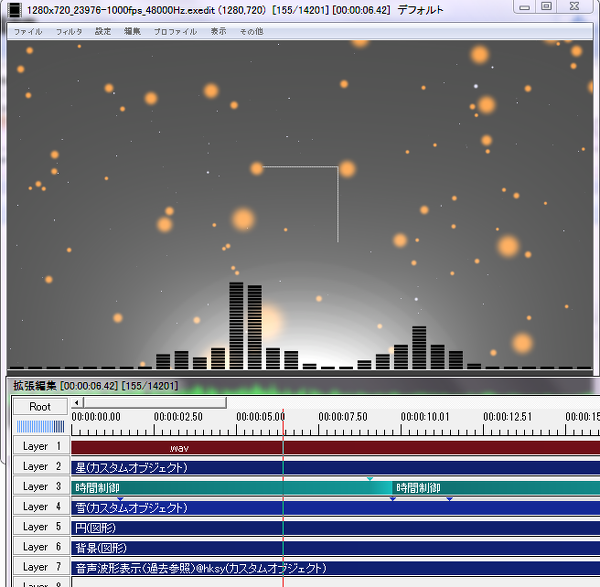The image size is (600, 587).
Task: Expand the 表示 menu
Action: pyautogui.click(x=218, y=32)
